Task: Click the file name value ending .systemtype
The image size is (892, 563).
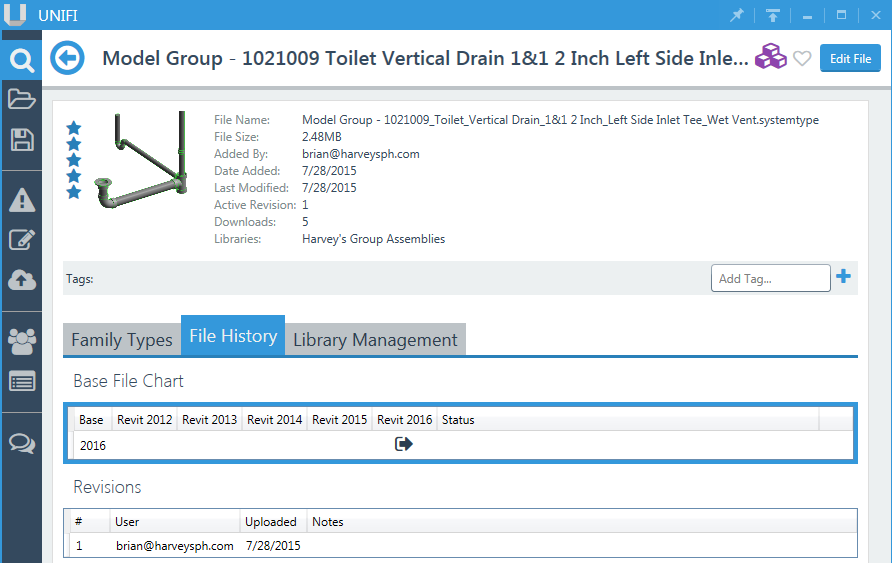Action: 560,120
